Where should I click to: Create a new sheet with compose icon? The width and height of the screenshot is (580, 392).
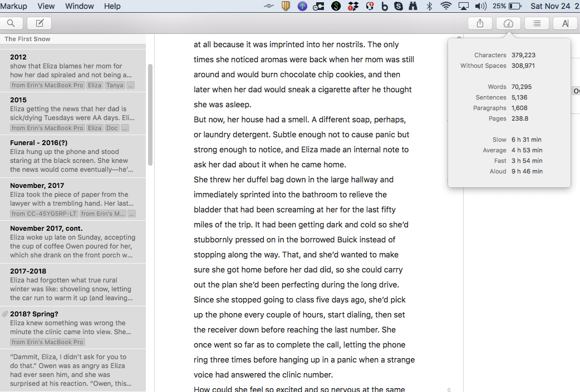(40, 23)
